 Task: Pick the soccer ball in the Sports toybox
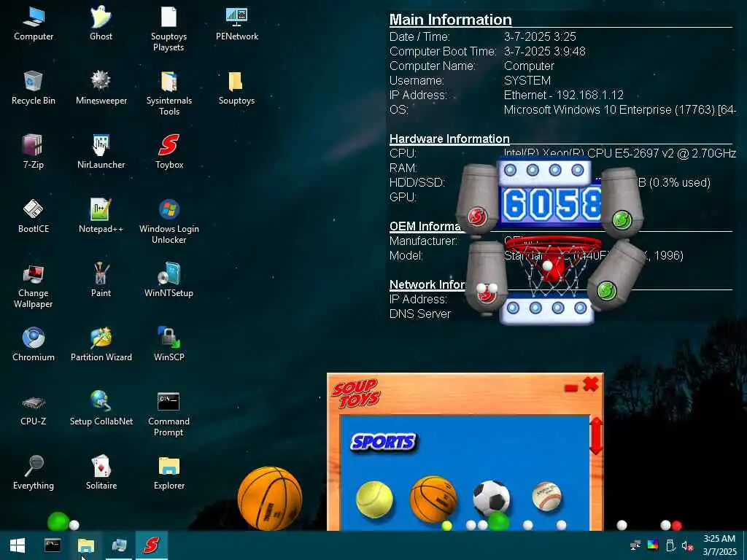[x=491, y=498]
